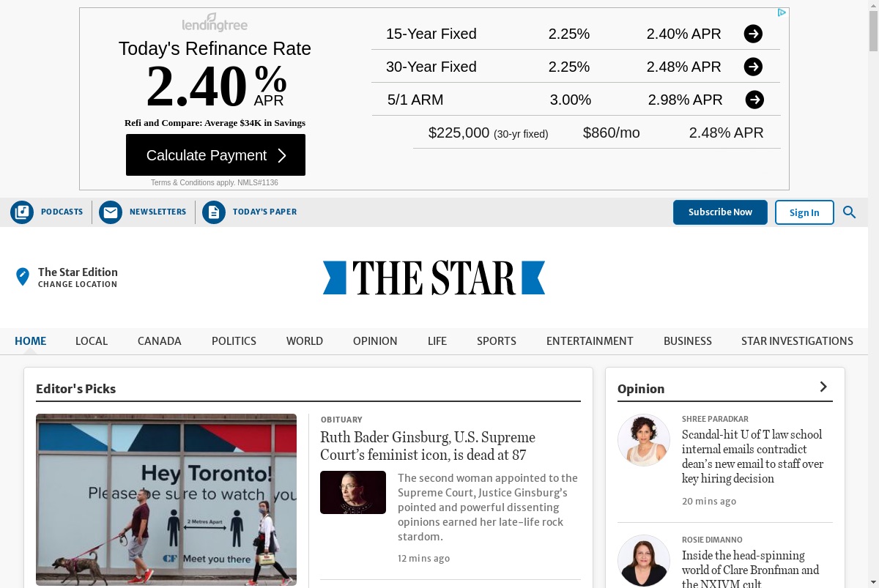Viewport: 879px width, 588px height.
Task: Open the World section
Action: pos(305,341)
